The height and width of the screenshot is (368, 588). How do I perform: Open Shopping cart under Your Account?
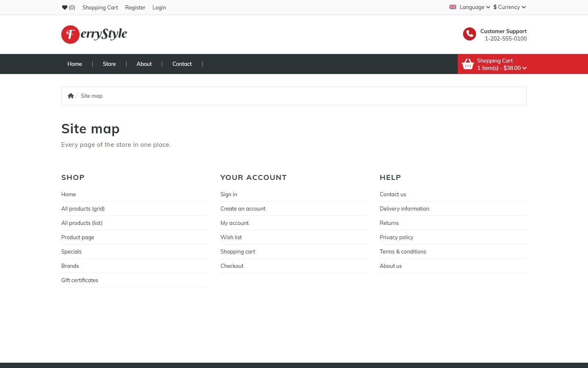tap(238, 251)
